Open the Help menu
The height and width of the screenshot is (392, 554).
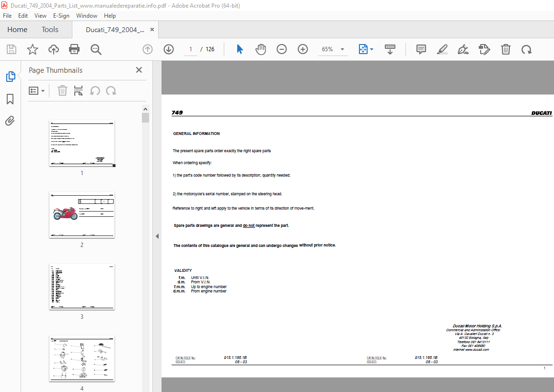click(110, 15)
